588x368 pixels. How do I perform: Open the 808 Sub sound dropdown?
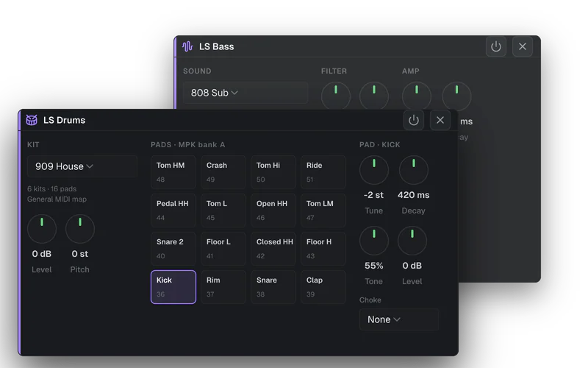pos(245,93)
